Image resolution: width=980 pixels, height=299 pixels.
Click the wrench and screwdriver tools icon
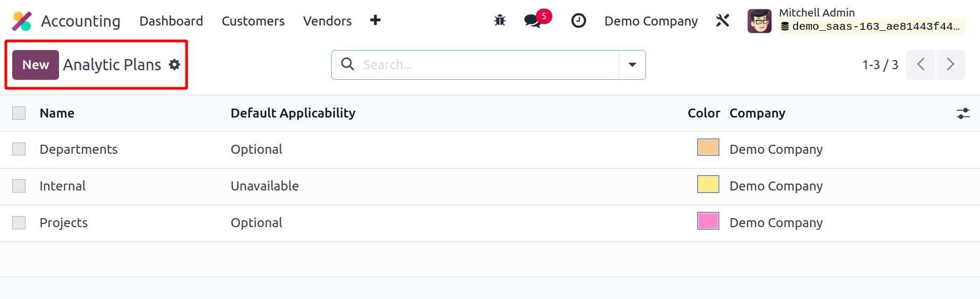click(x=723, y=21)
